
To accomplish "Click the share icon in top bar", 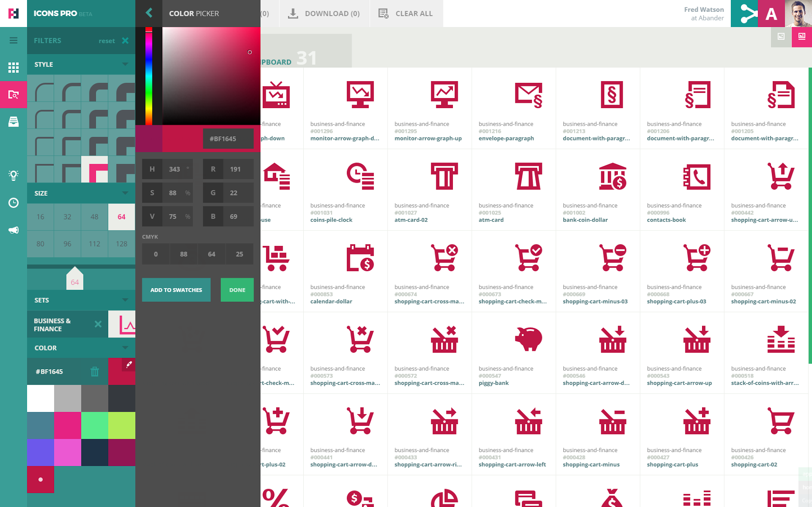I will pyautogui.click(x=744, y=14).
